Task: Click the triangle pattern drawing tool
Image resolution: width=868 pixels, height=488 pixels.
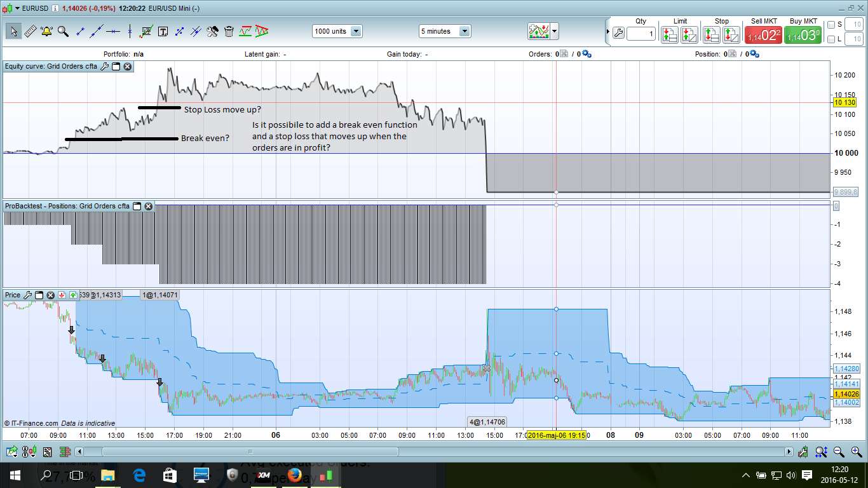Action: [262, 31]
